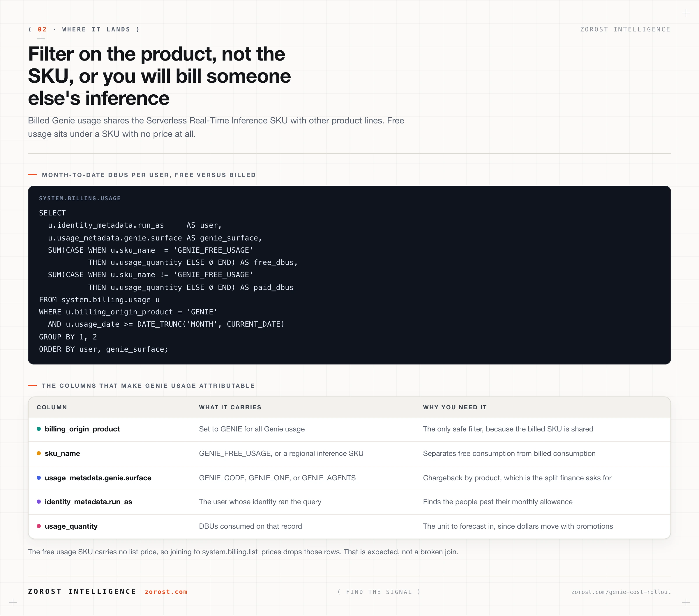Click the 'Billed Genie usage shares' subtitle paragraph
Image resolution: width=699 pixels, height=616 pixels.
point(216,127)
